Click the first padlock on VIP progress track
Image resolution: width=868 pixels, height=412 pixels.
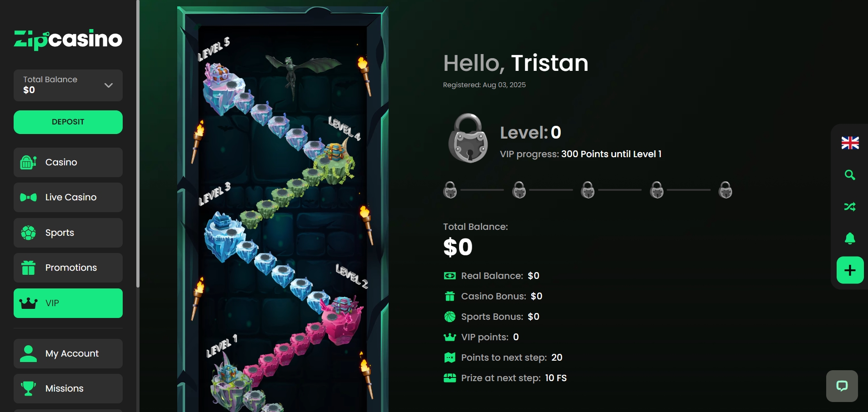point(450,190)
